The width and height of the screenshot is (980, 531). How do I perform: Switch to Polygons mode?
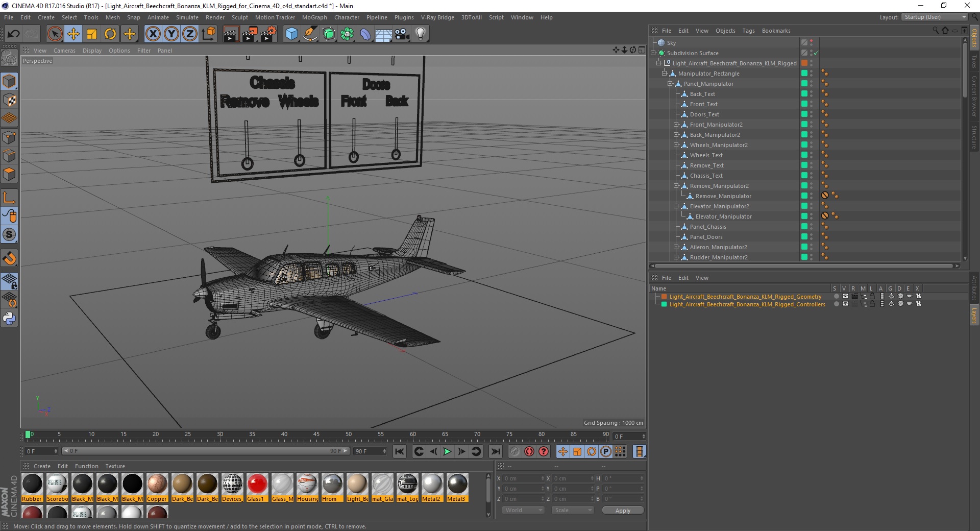click(x=9, y=174)
